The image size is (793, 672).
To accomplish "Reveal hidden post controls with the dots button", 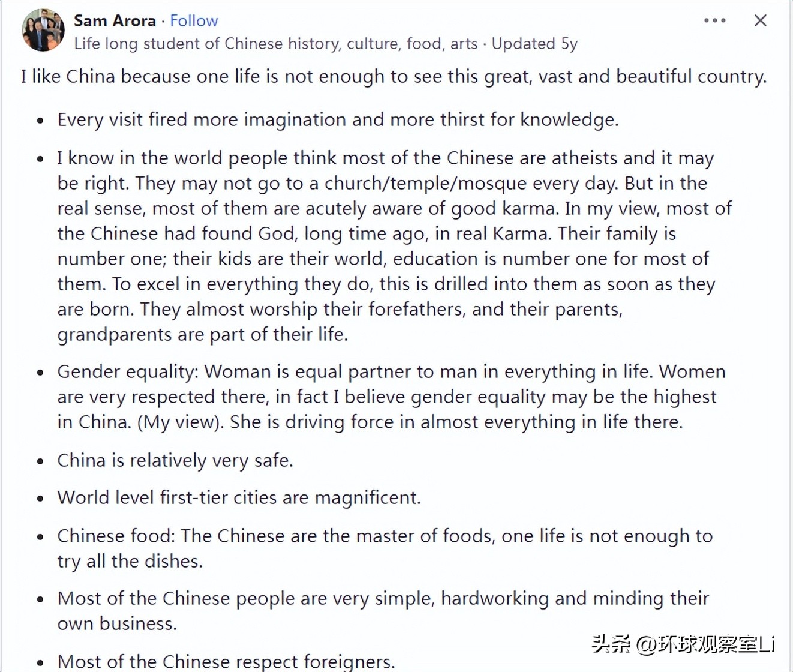I will coord(714,20).
